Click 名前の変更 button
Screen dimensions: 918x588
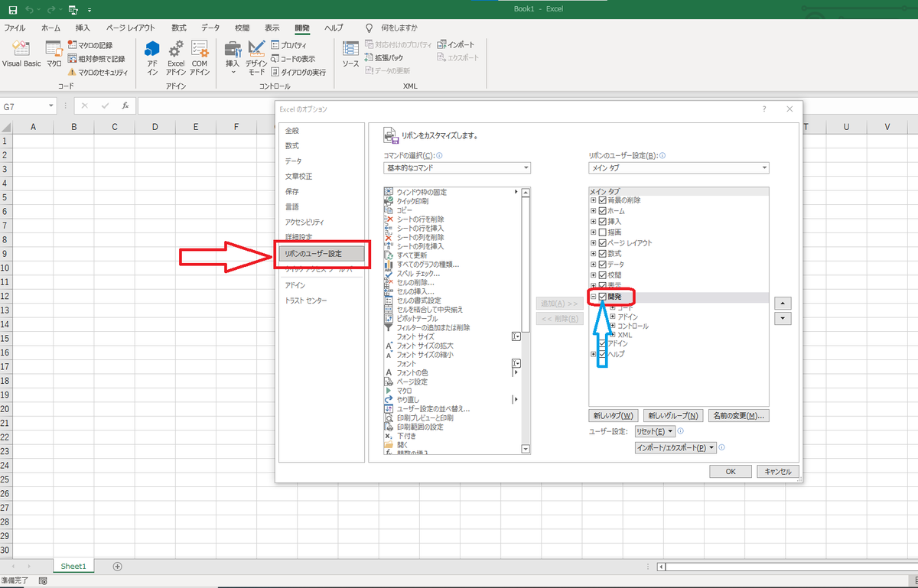738,416
